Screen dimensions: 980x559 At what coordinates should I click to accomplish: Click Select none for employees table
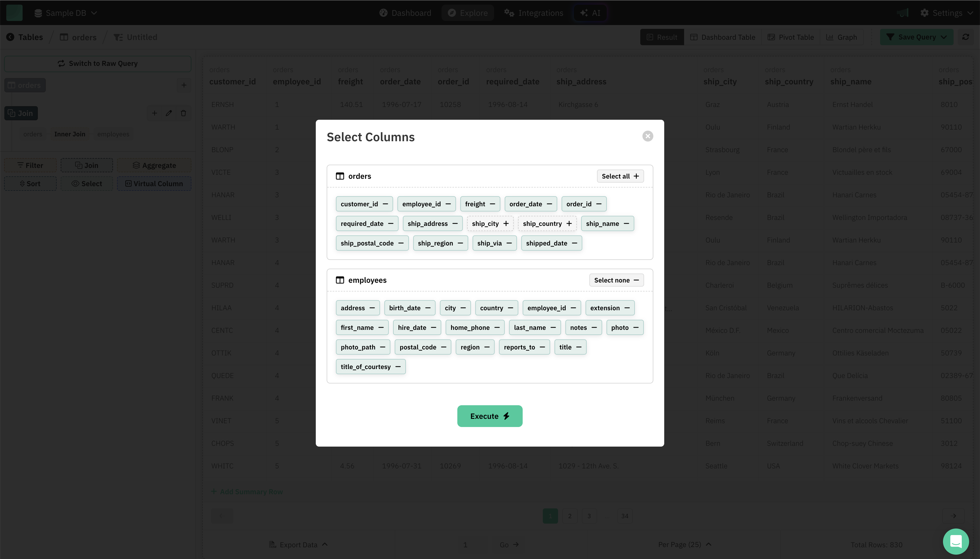point(616,280)
